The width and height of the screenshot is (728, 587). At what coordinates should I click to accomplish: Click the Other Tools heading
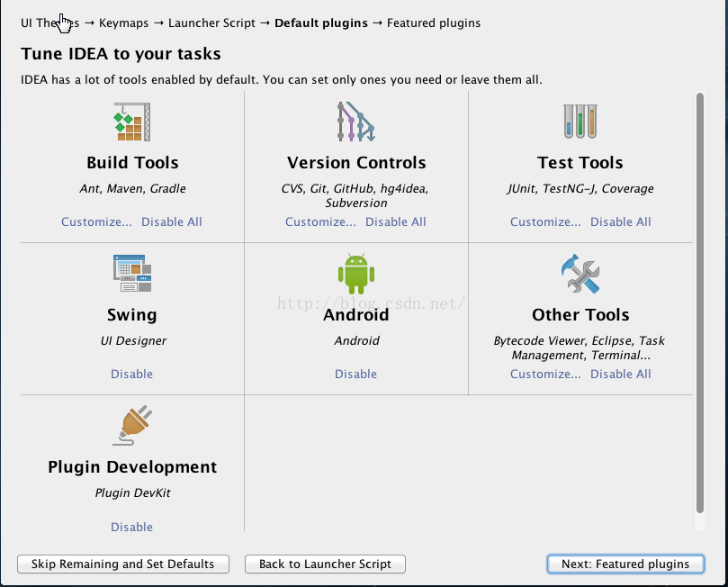[580, 315]
